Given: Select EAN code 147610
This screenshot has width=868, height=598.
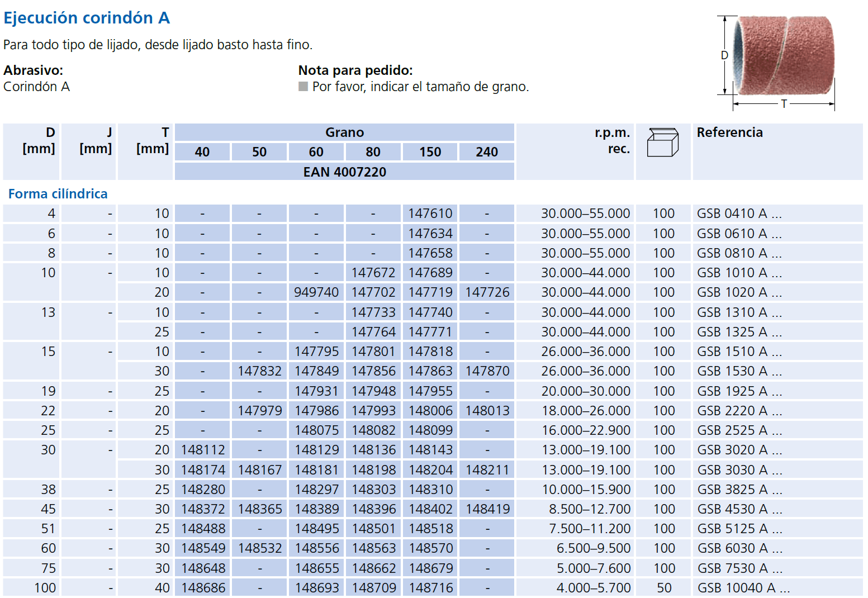Looking at the screenshot, I should (x=430, y=213).
